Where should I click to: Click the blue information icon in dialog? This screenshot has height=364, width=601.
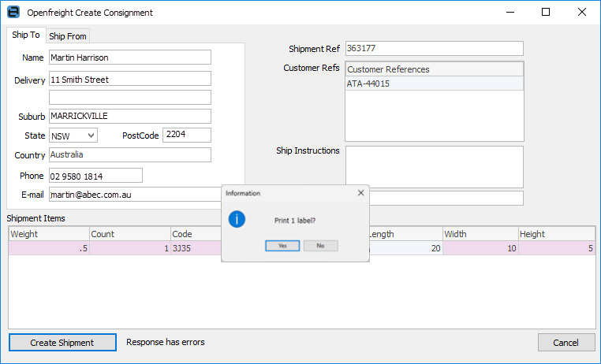point(237,219)
